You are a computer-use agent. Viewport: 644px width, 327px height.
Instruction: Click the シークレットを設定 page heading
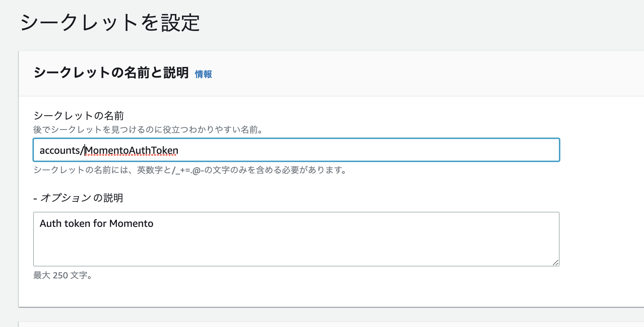110,23
